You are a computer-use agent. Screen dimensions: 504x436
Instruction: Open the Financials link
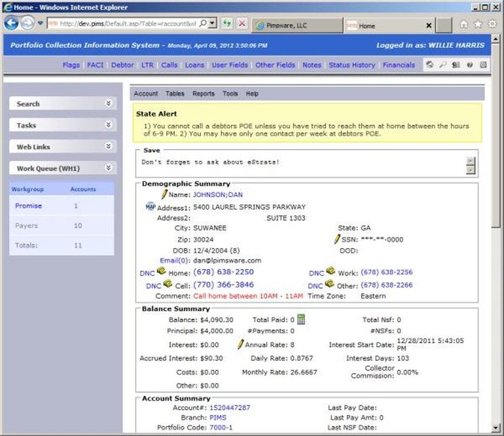coord(399,65)
